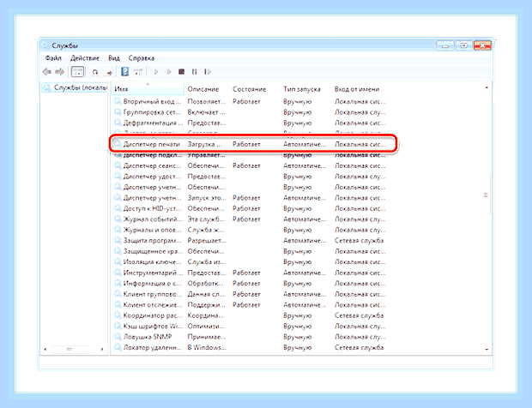
Task: Open the Справка menu
Action: coord(142,58)
